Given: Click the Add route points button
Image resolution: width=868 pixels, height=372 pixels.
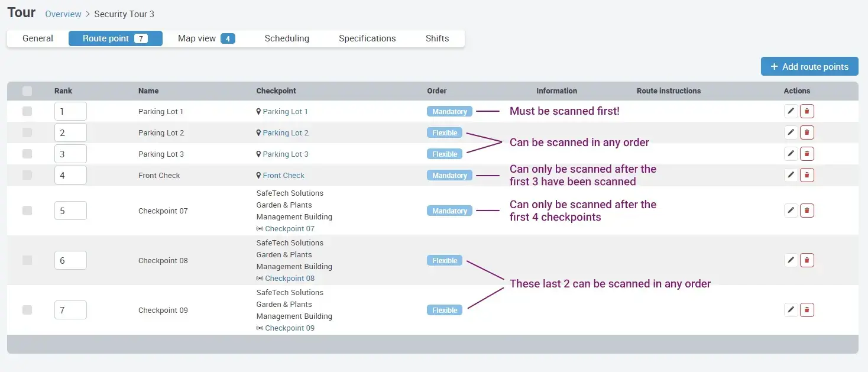Looking at the screenshot, I should pos(809,67).
